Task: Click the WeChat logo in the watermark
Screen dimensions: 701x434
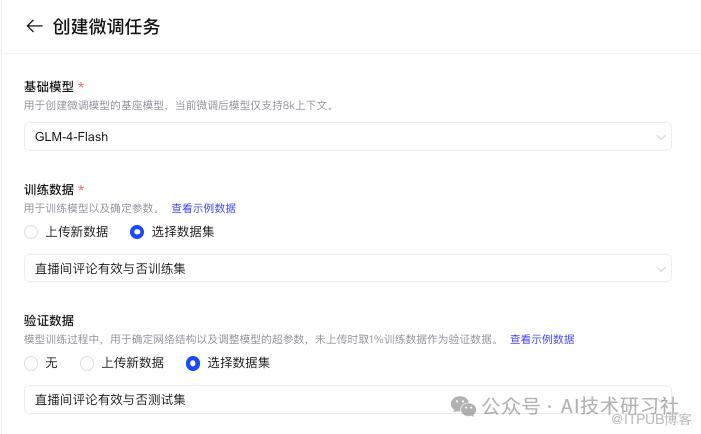Action: coord(463,405)
